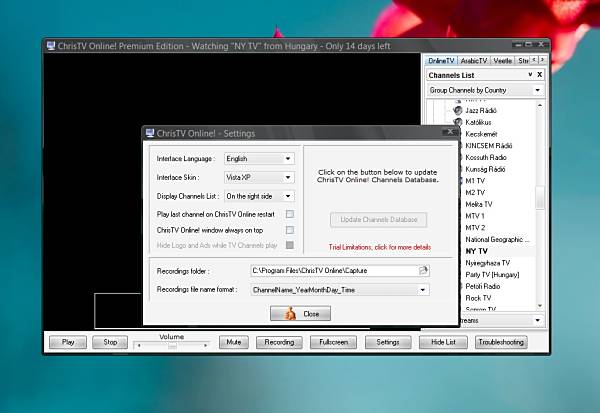This screenshot has height=413, width=600.
Task: Open Group Channels by Country dropdown
Action: pos(537,90)
